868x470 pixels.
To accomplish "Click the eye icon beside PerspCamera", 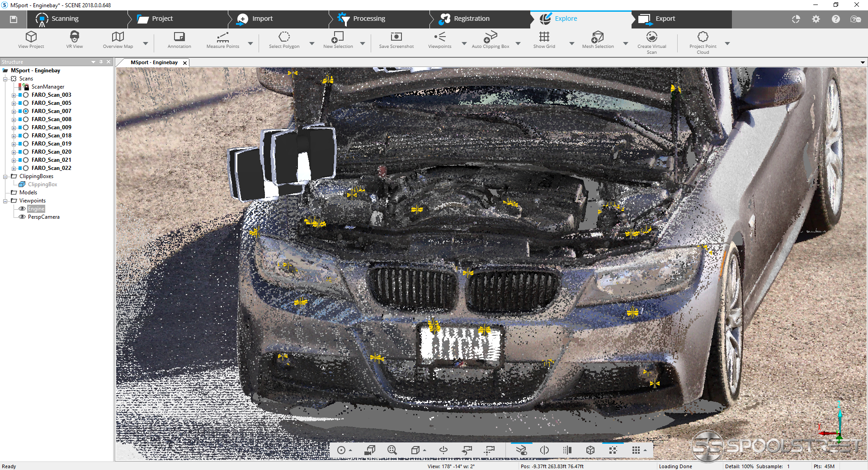I will coord(22,217).
